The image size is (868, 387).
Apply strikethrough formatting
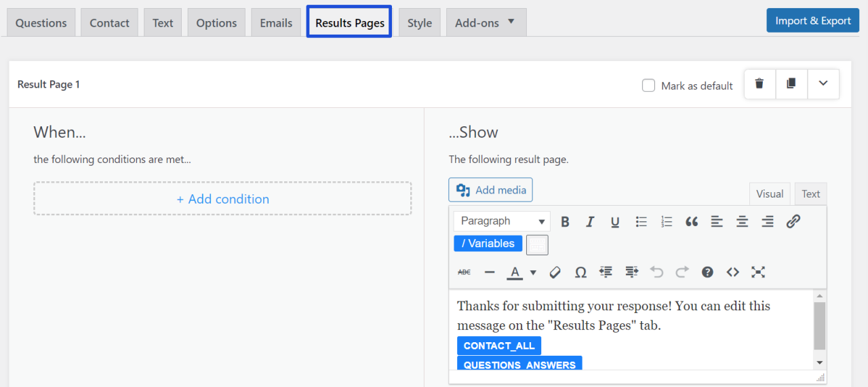coord(464,272)
